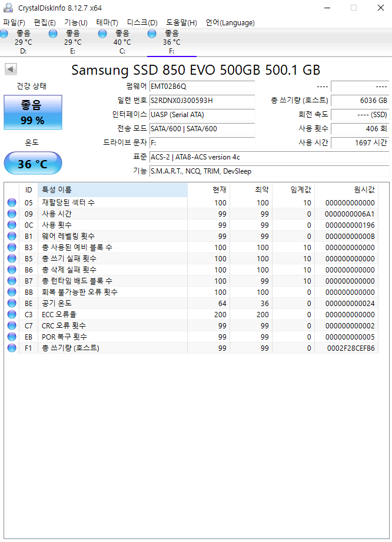Click the 좋음 99 % health status button
The image size is (392, 542).
tap(33, 112)
